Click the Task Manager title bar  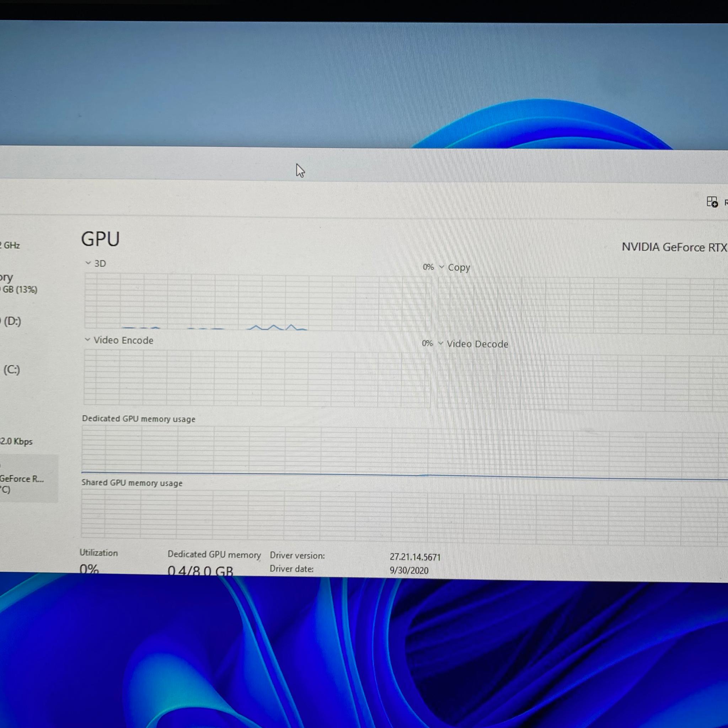pos(364,165)
